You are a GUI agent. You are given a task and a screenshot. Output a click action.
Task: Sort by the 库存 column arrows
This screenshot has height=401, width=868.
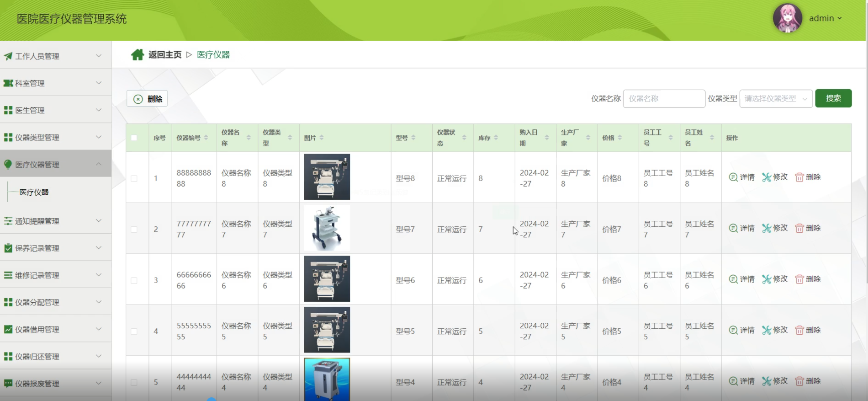[496, 138]
